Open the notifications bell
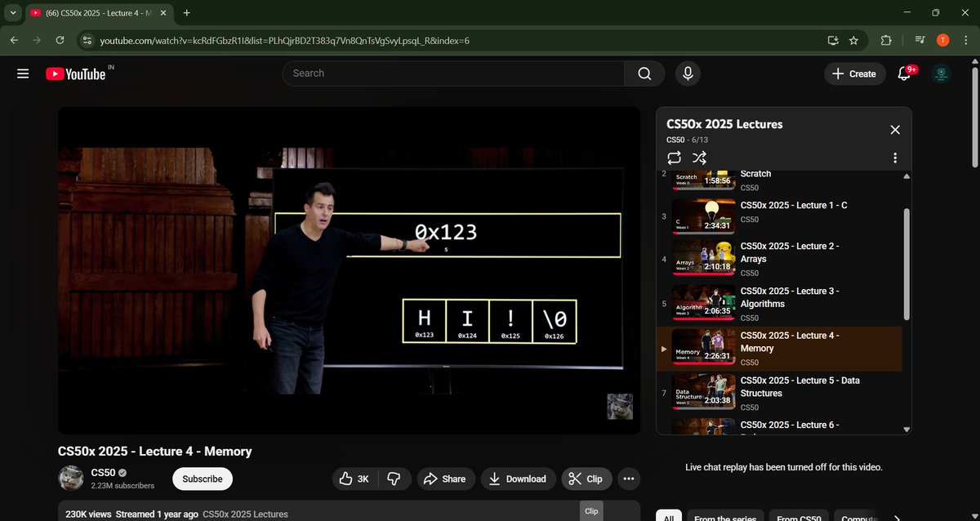Screen dimensions: 980x521 (x=904, y=73)
